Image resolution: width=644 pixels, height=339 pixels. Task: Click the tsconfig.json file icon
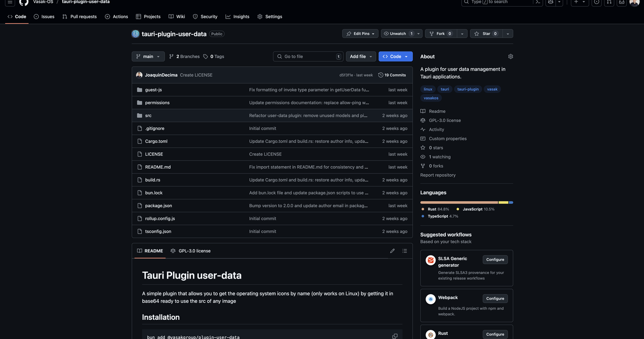[x=140, y=232]
